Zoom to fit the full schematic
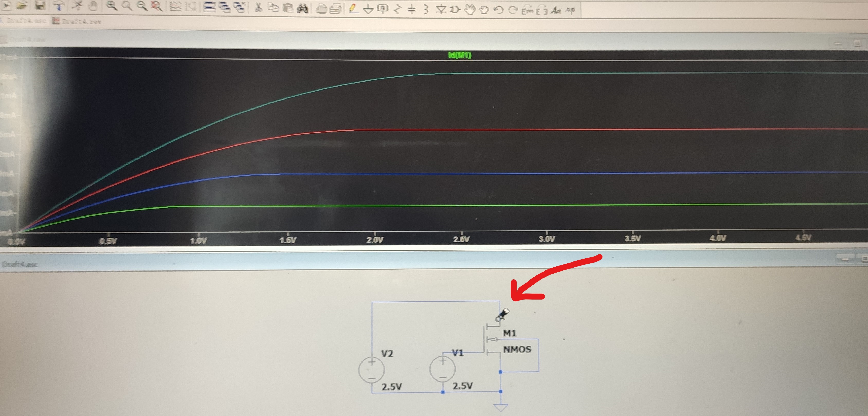 pyautogui.click(x=156, y=7)
